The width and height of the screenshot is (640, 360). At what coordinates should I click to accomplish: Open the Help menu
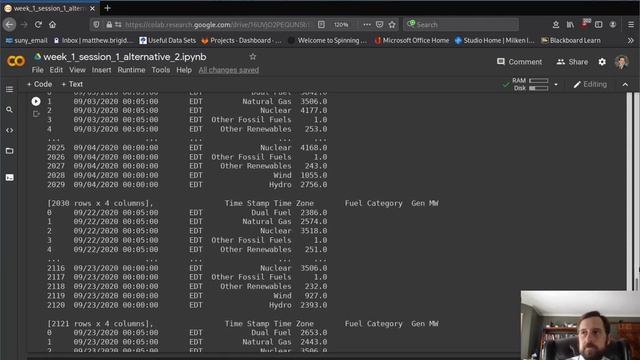pyautogui.click(x=184, y=70)
